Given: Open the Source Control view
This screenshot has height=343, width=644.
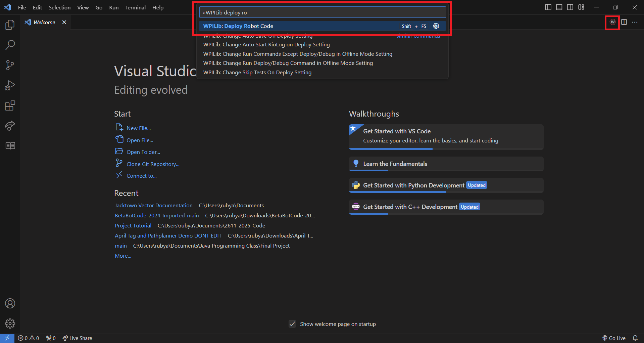Looking at the screenshot, I should (10, 65).
